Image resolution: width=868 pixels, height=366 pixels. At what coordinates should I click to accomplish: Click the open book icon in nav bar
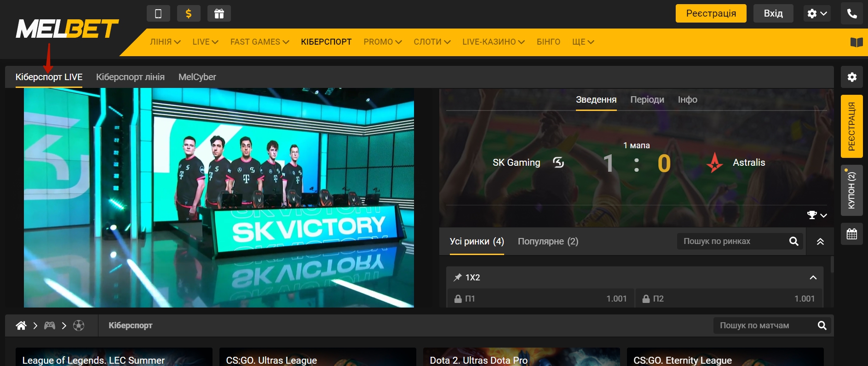point(856,42)
